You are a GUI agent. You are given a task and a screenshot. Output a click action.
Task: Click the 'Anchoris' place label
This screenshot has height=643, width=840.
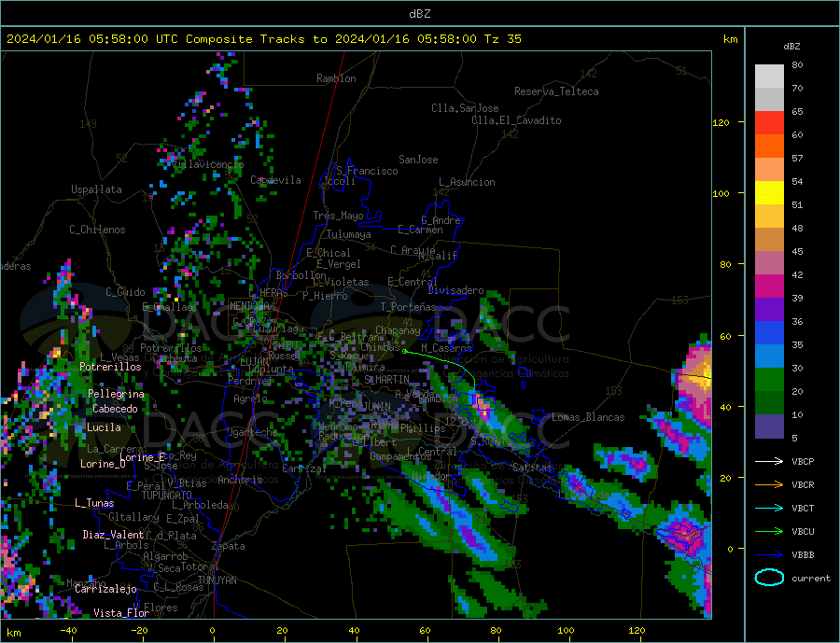[x=241, y=480]
